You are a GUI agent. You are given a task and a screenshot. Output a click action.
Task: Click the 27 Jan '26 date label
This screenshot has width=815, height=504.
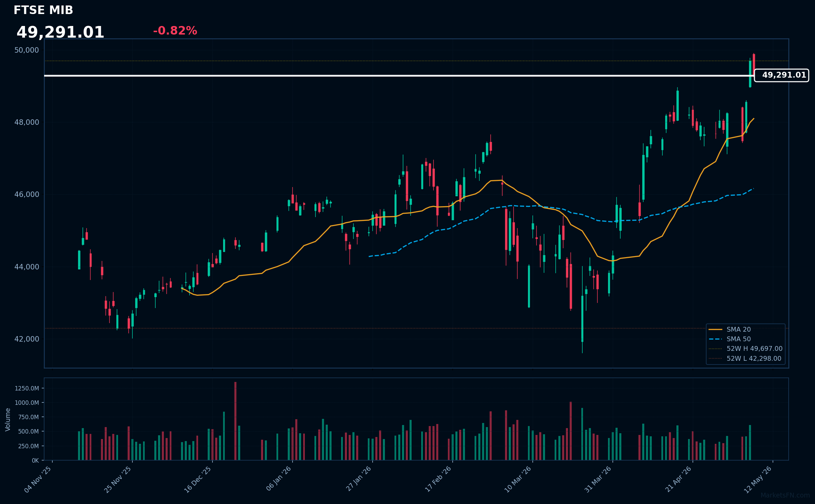(359, 479)
